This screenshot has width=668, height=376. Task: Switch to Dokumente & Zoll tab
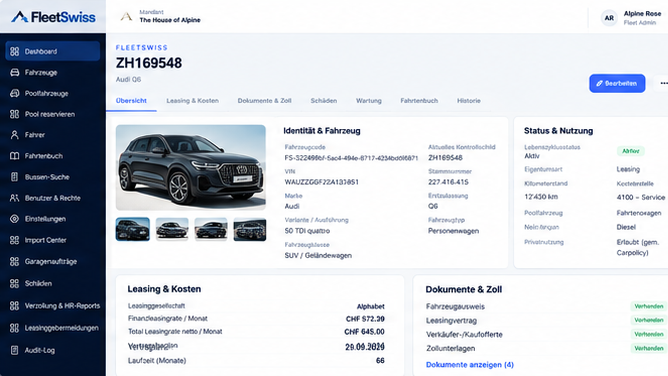[x=265, y=101]
